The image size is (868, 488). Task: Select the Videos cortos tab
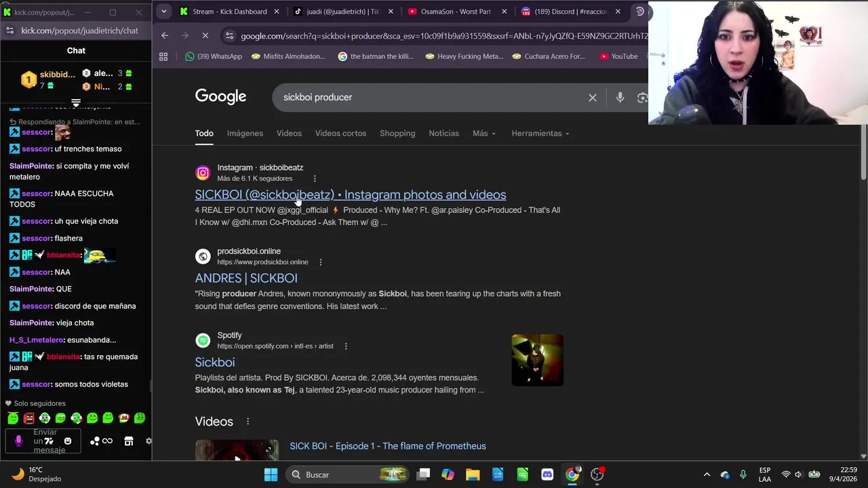click(x=340, y=134)
